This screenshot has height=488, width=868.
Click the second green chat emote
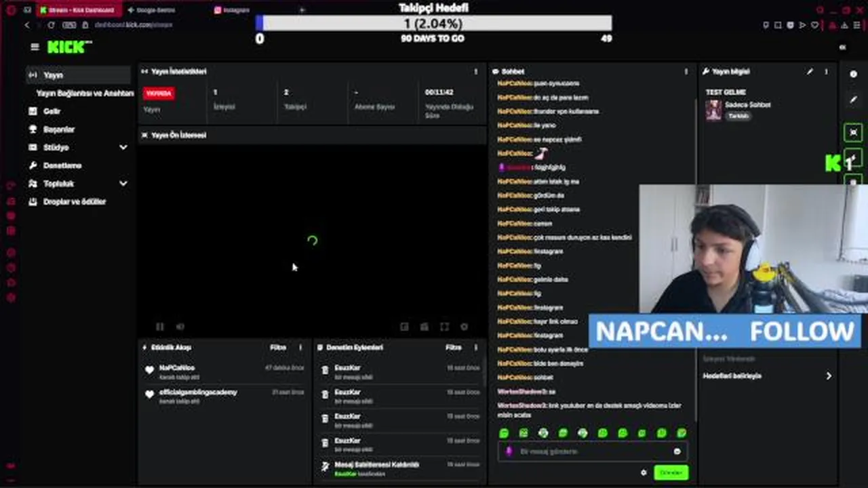pyautogui.click(x=524, y=433)
